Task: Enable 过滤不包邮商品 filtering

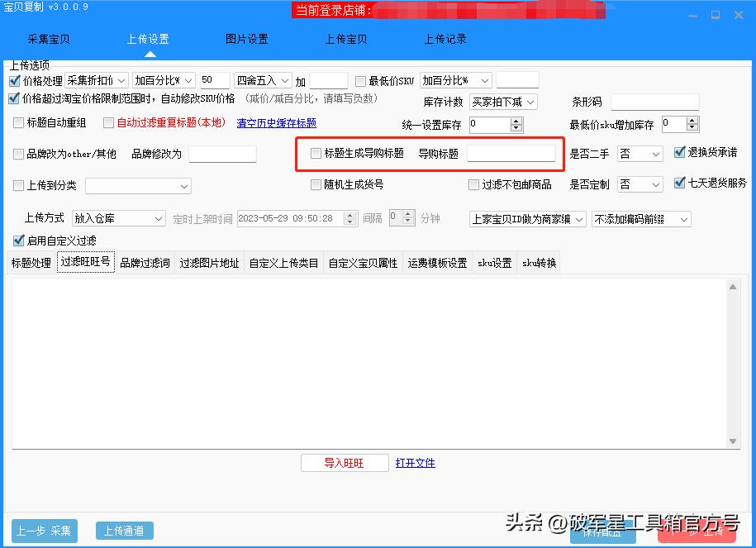Action: coord(473,185)
